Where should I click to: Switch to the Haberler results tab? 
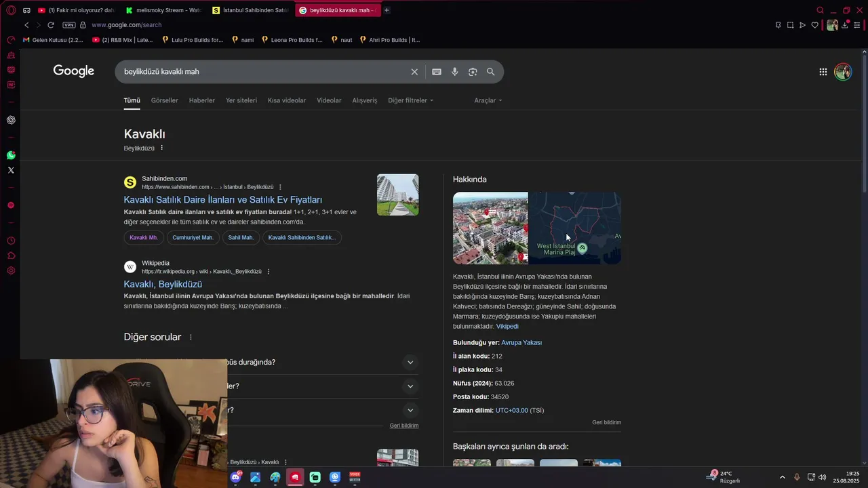coord(201,100)
